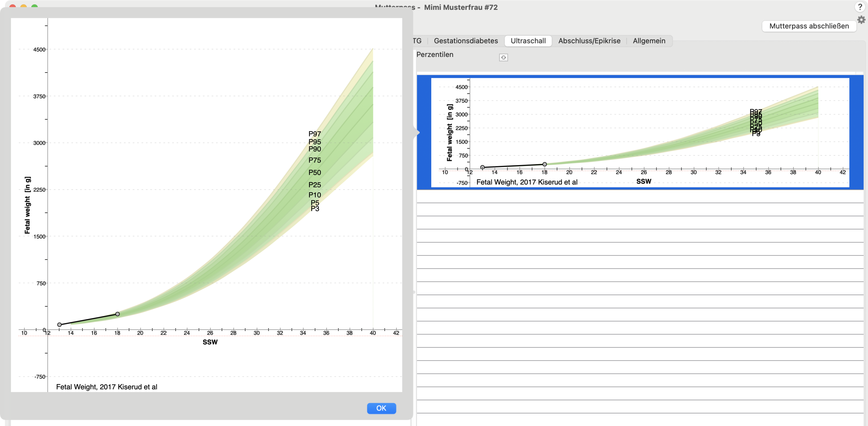Screen dimensions: 868x426
Task: Click the data point at week 13 in large chart
Action: (x=59, y=324)
